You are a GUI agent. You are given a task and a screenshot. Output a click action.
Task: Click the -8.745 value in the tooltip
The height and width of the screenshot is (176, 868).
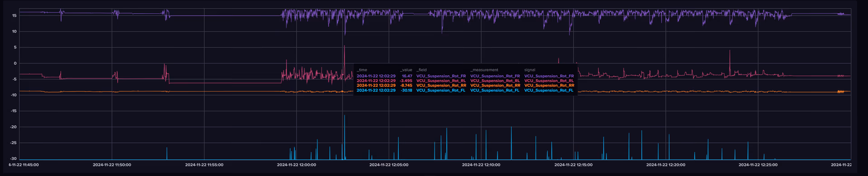point(406,85)
